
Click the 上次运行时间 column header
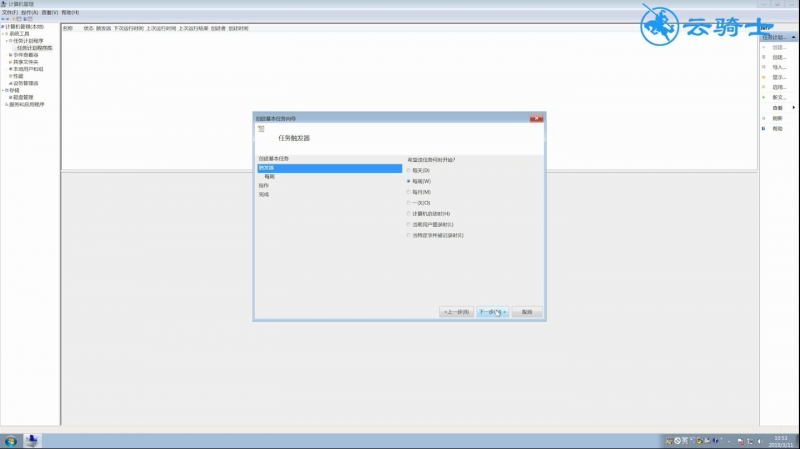pos(161,29)
